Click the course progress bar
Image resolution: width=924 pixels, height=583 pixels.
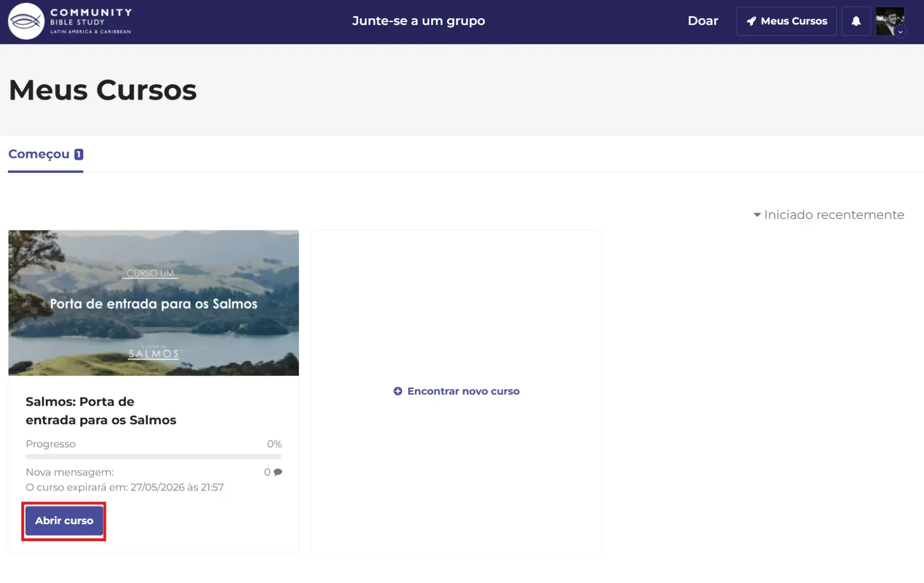154,456
